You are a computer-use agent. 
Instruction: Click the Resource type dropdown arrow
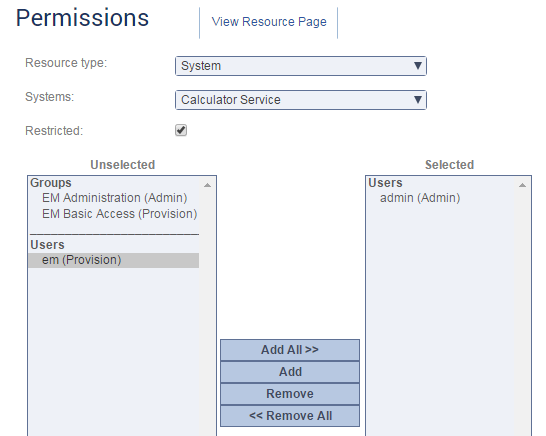click(x=418, y=66)
